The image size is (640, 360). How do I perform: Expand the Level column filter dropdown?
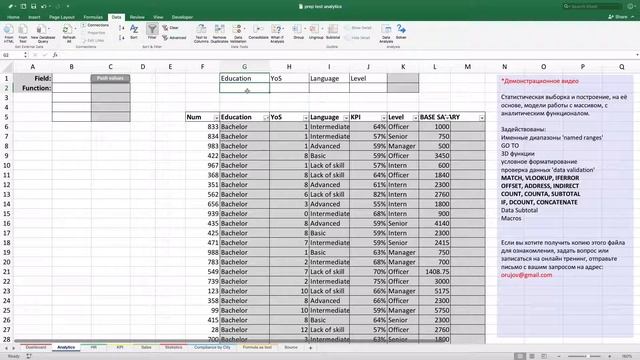point(415,118)
